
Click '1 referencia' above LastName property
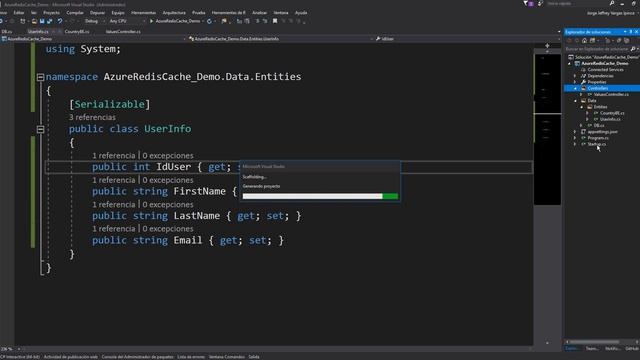(113, 204)
